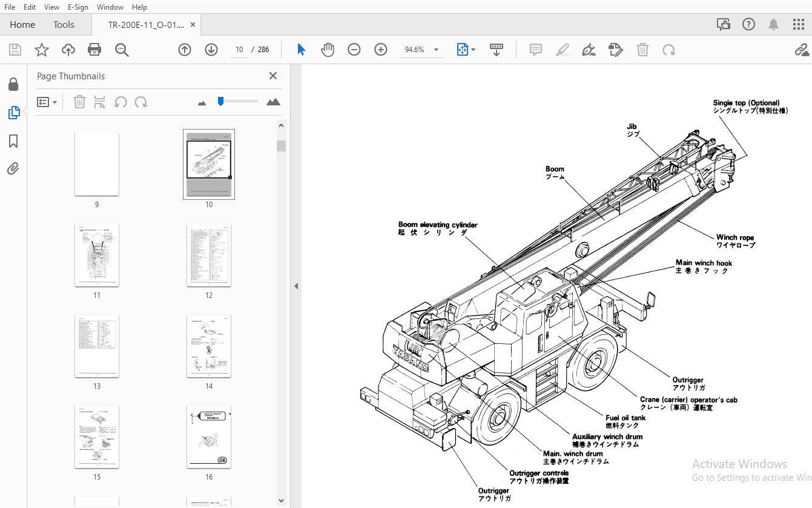Print the document using the printer icon

pos(94,50)
